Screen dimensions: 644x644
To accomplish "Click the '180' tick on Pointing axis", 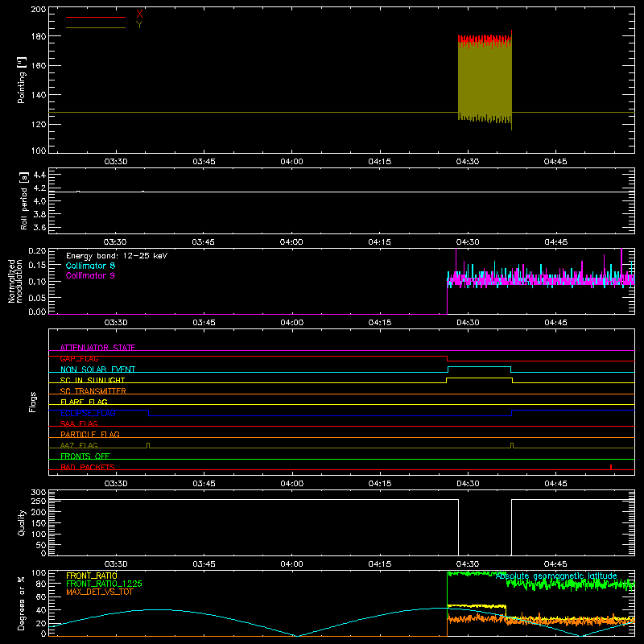I will coord(39,36).
